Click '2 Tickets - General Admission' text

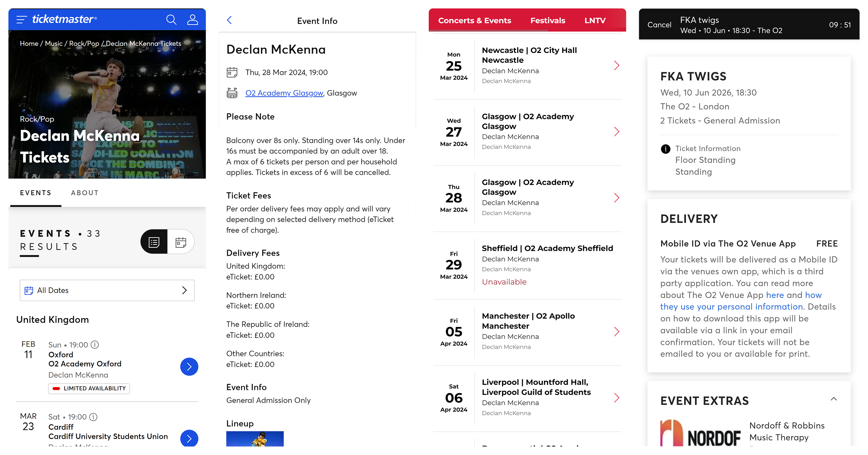(x=720, y=121)
